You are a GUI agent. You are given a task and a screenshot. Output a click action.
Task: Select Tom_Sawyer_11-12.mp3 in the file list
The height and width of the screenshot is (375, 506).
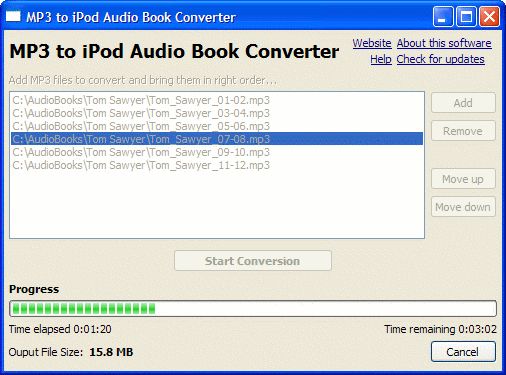[217, 165]
